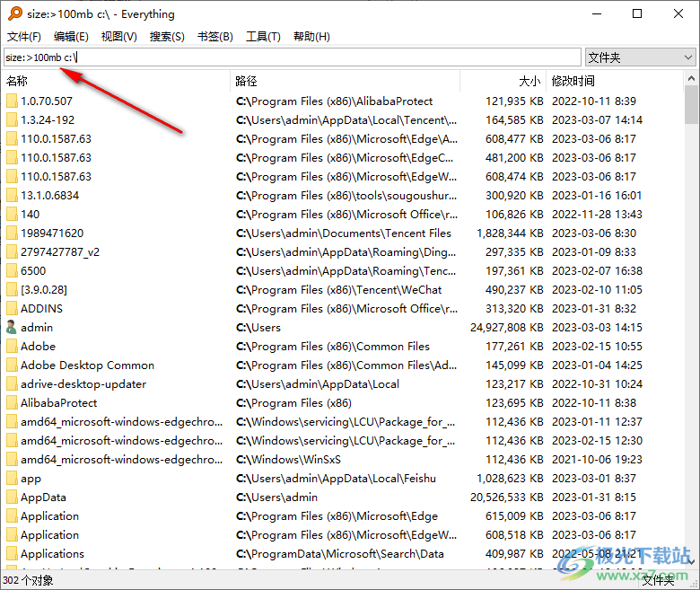The image size is (700, 590).
Task: Click date 2023-03-07 14:14
Action: point(597,120)
